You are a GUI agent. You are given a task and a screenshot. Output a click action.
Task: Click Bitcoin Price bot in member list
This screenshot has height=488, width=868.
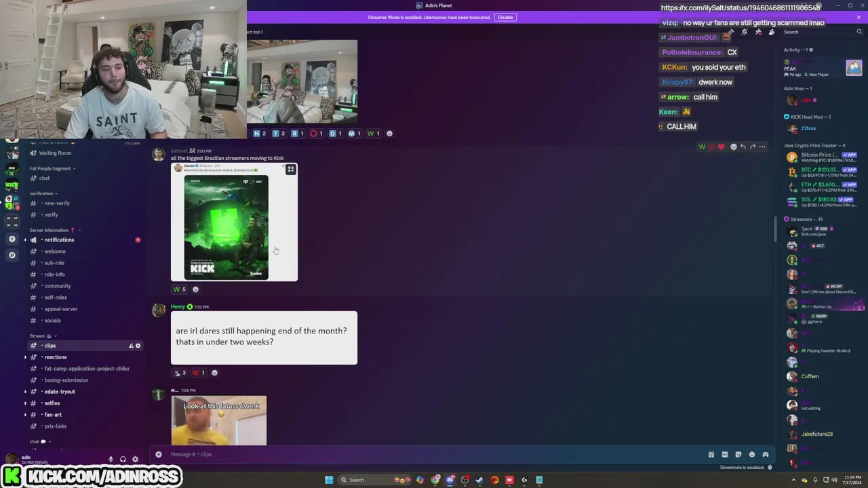click(x=820, y=155)
